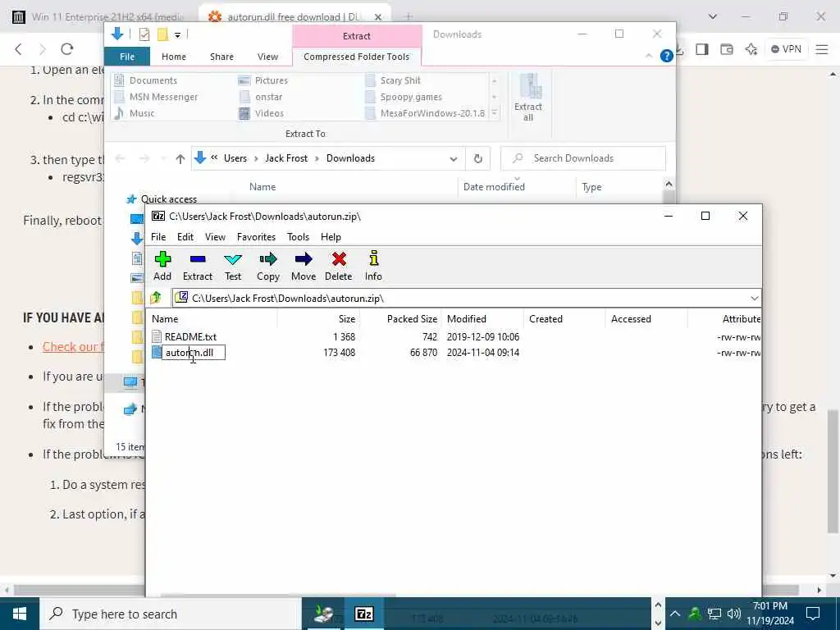
Task: Open the browser AI assistant star icon
Action: pos(751,49)
